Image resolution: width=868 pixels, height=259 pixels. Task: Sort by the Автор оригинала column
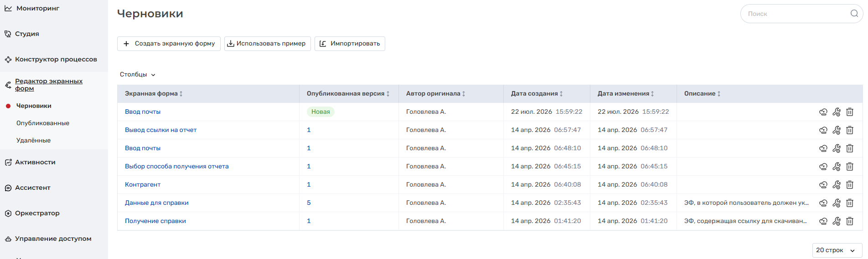pyautogui.click(x=436, y=94)
